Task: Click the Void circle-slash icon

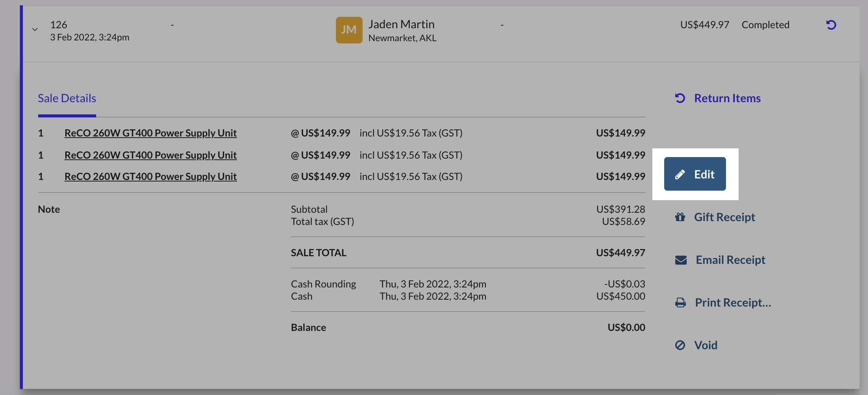Action: click(680, 345)
